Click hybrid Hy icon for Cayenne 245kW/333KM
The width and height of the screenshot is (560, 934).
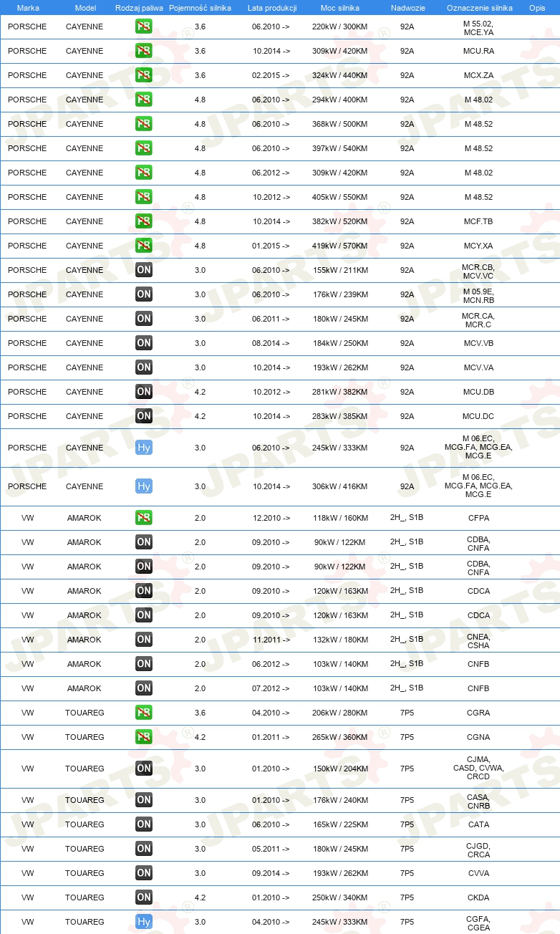144,448
